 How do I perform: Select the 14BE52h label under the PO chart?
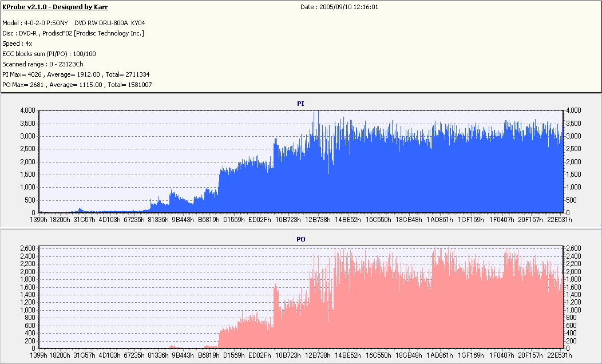tap(348, 355)
